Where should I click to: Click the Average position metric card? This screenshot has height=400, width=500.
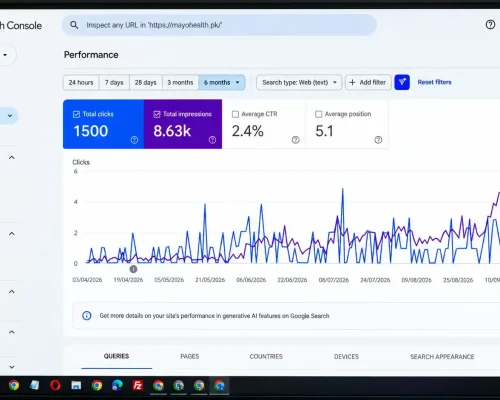tap(347, 124)
